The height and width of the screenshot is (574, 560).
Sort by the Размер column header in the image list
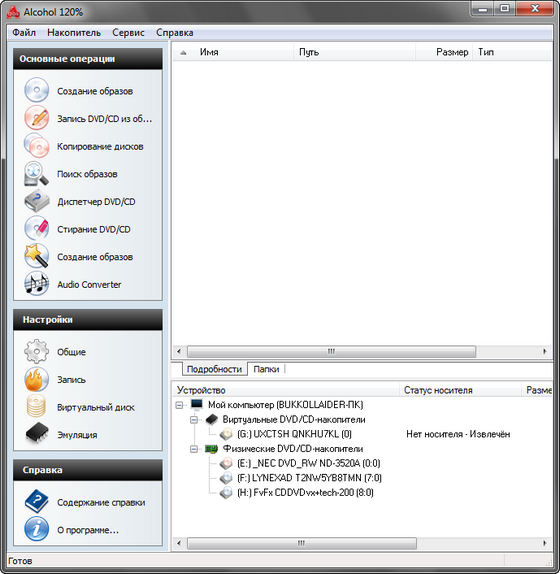click(444, 52)
